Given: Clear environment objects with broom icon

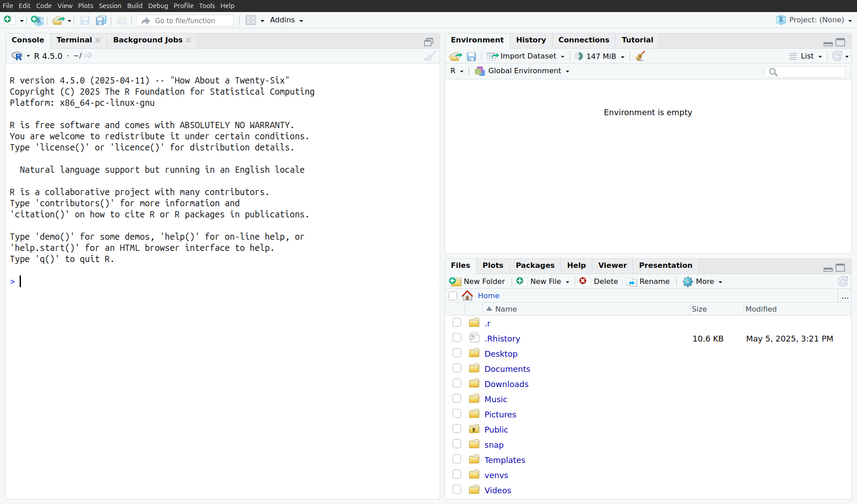Looking at the screenshot, I should [640, 56].
